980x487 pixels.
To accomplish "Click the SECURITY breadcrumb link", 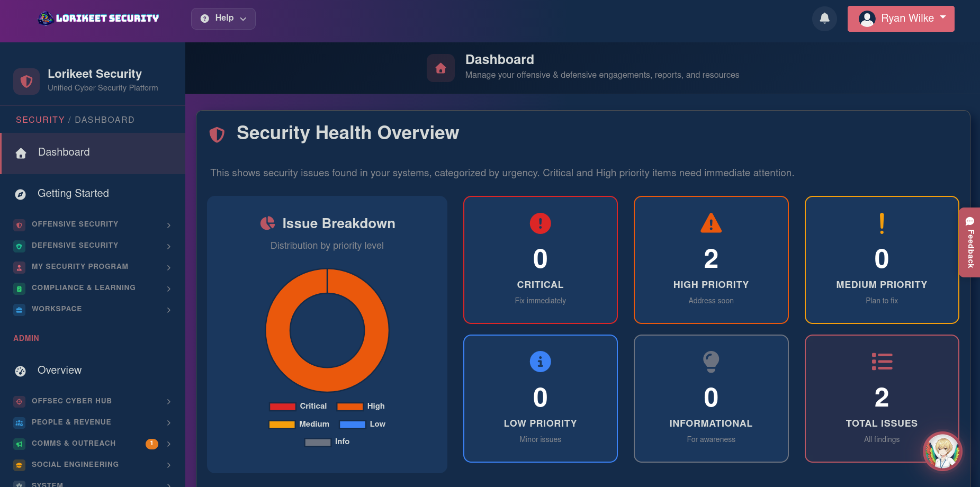I will pos(40,120).
